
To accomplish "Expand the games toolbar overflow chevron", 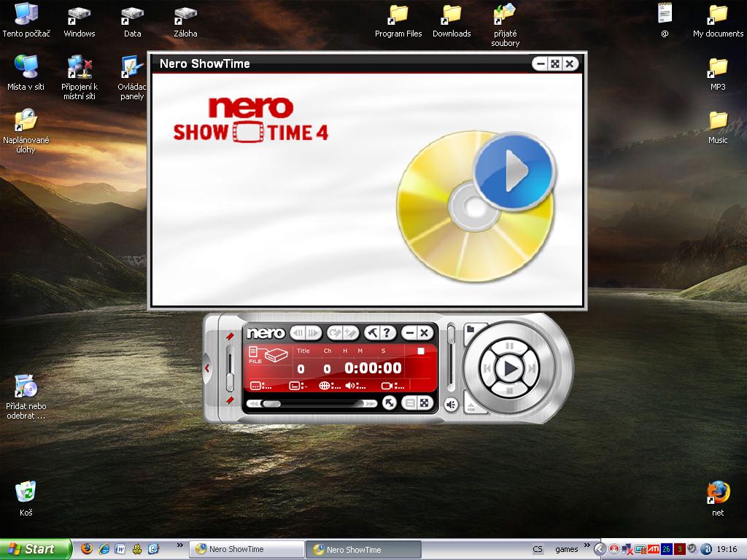I will point(587,545).
